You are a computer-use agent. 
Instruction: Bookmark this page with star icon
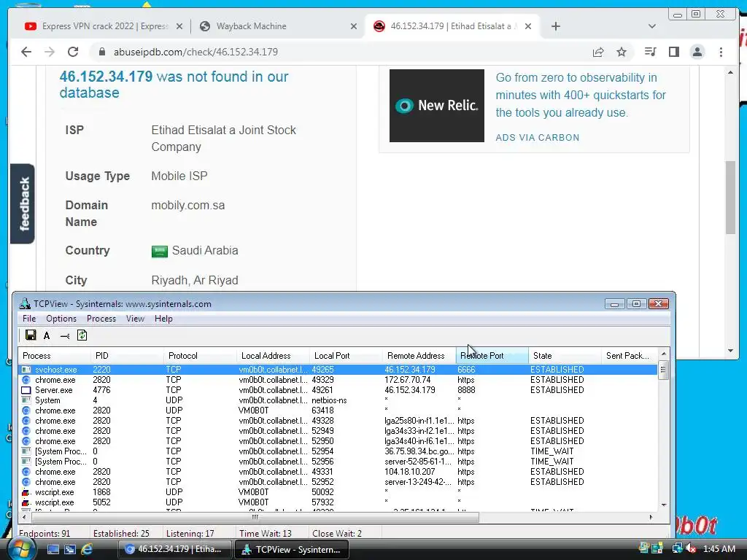pyautogui.click(x=622, y=52)
